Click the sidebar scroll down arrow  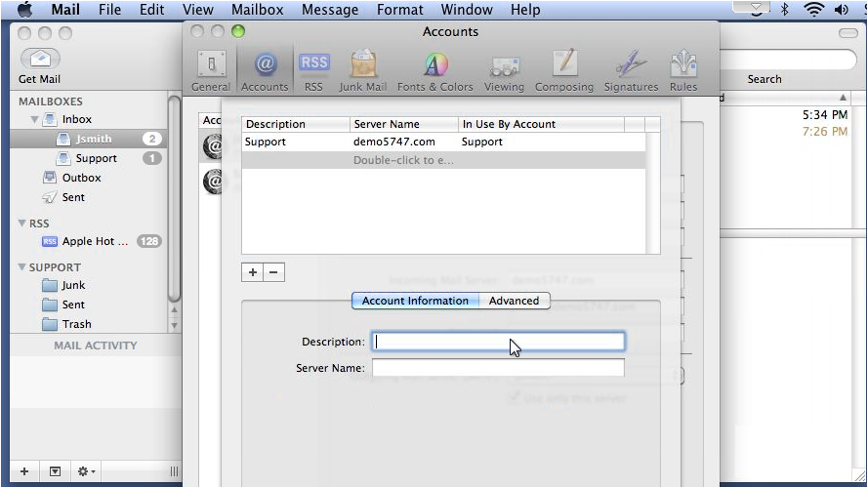[174, 326]
